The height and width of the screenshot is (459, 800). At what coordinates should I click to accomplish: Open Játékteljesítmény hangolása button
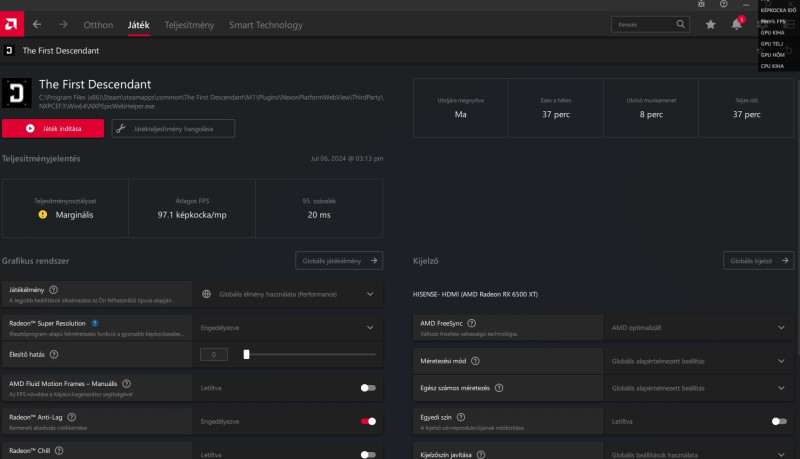click(x=173, y=129)
